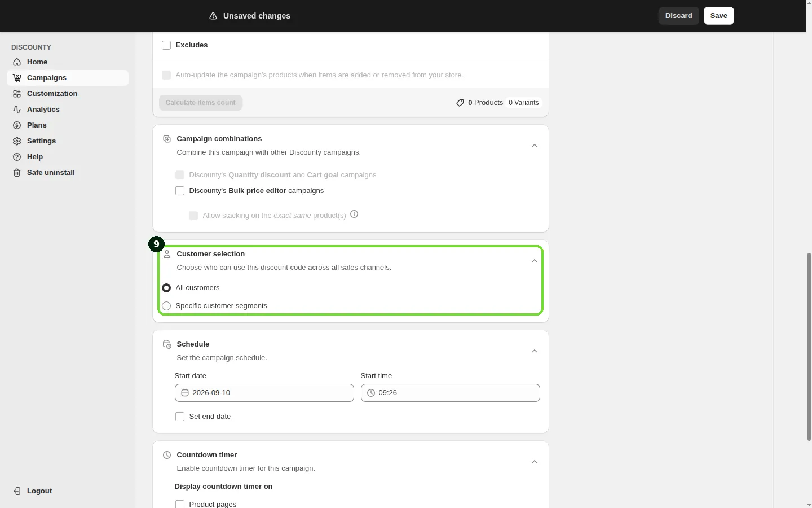The height and width of the screenshot is (508, 812).
Task: Save the unsaved changes
Action: click(x=719, y=16)
